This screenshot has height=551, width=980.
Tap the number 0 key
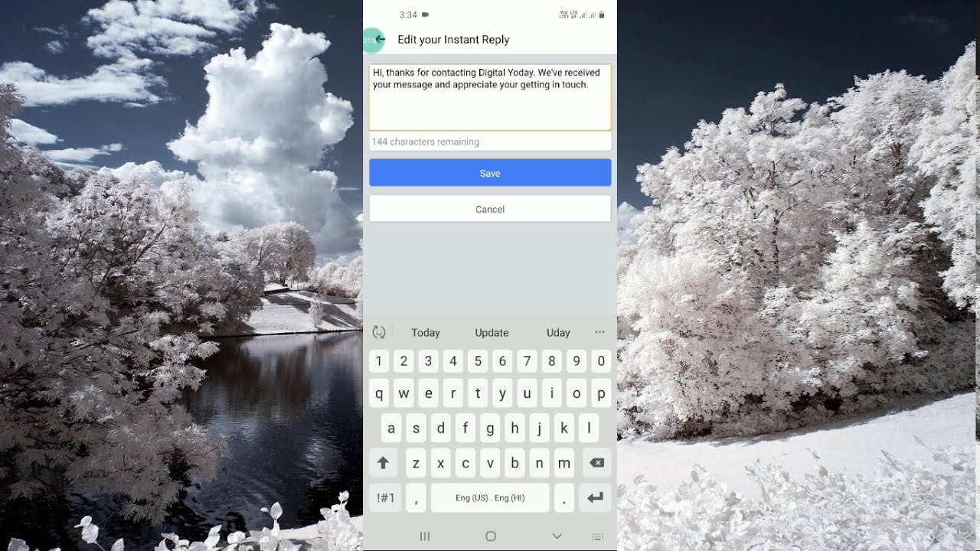point(601,360)
